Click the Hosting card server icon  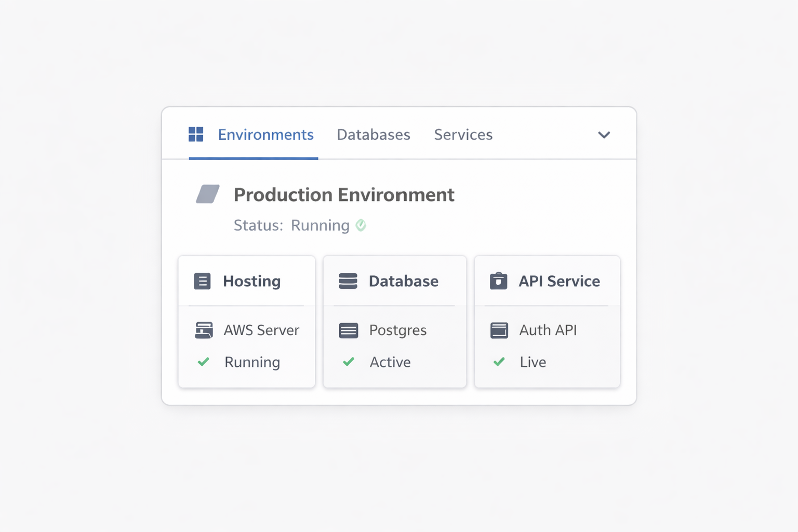tap(203, 281)
